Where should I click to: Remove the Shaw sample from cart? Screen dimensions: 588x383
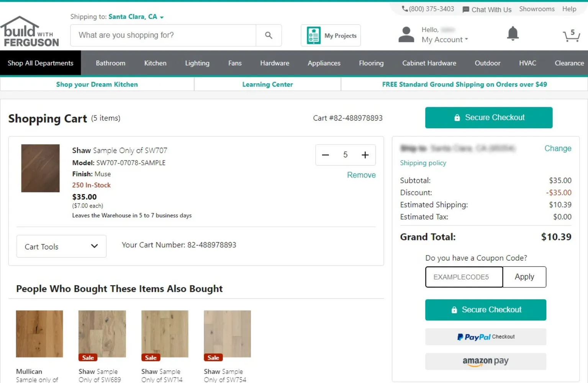[x=361, y=175]
